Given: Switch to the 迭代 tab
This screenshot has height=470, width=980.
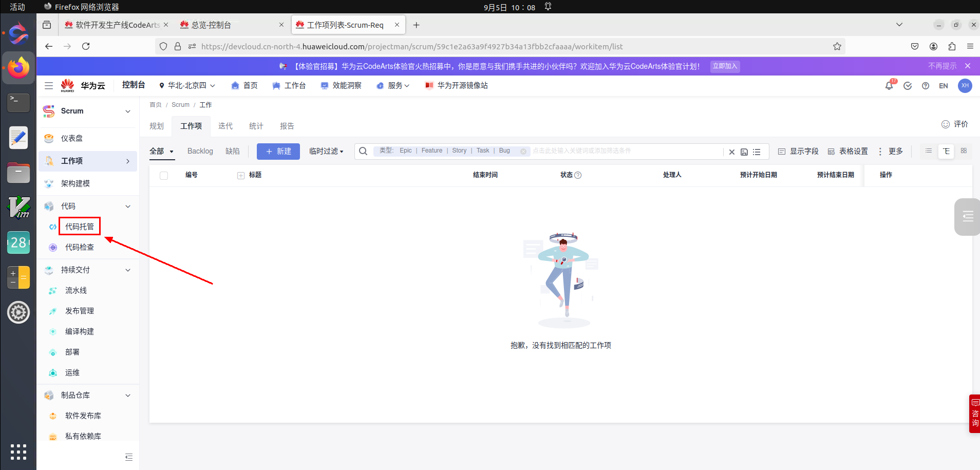Looking at the screenshot, I should (x=225, y=126).
